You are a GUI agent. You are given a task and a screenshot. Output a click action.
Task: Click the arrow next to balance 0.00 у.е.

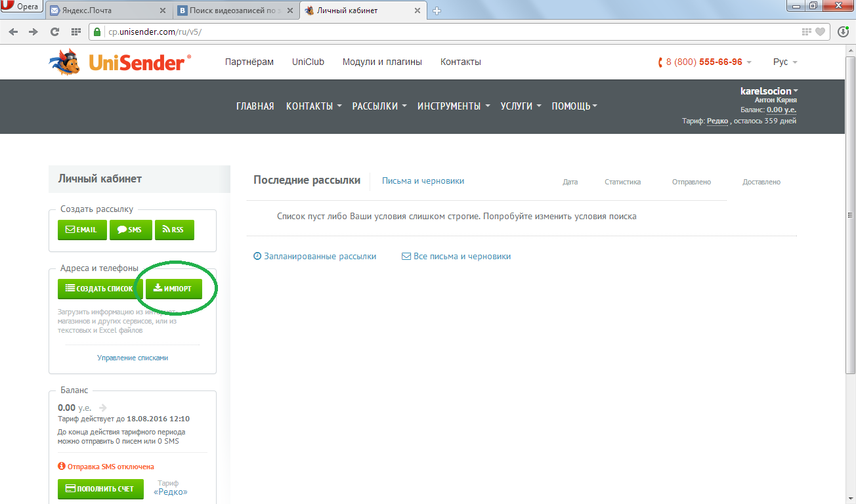pyautogui.click(x=102, y=408)
